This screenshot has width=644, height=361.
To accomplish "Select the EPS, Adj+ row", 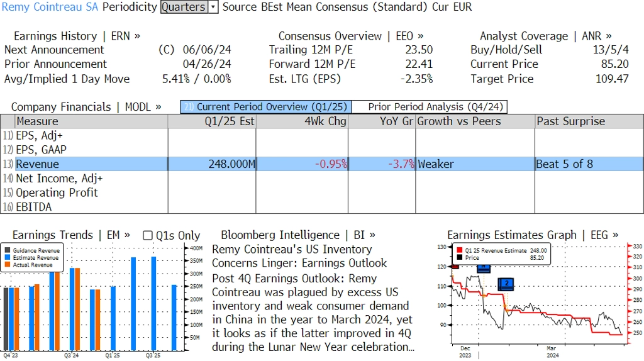I will coord(322,135).
